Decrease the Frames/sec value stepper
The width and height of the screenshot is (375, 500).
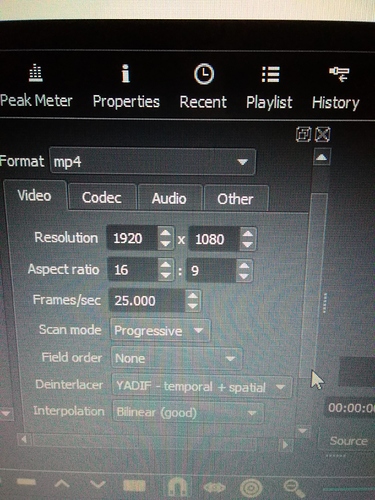(193, 306)
